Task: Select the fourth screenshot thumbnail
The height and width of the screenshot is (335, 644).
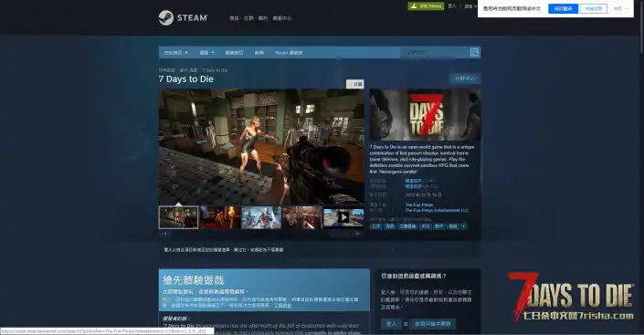Action: tap(302, 217)
